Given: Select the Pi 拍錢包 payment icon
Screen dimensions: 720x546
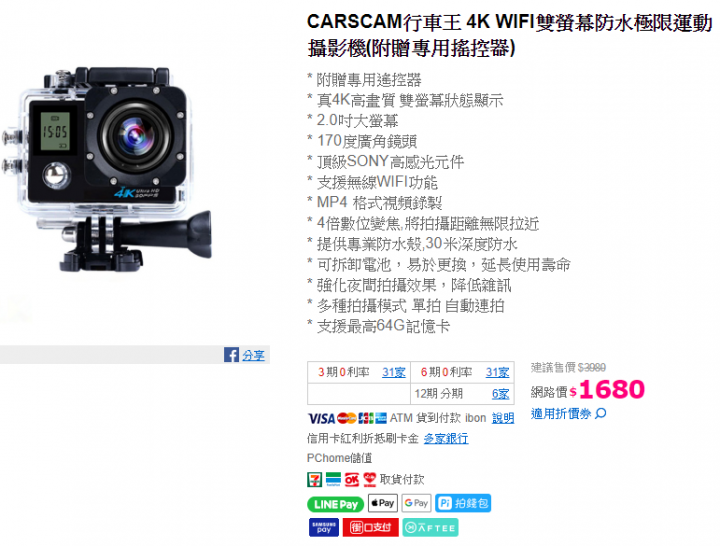Looking at the screenshot, I should tap(463, 503).
